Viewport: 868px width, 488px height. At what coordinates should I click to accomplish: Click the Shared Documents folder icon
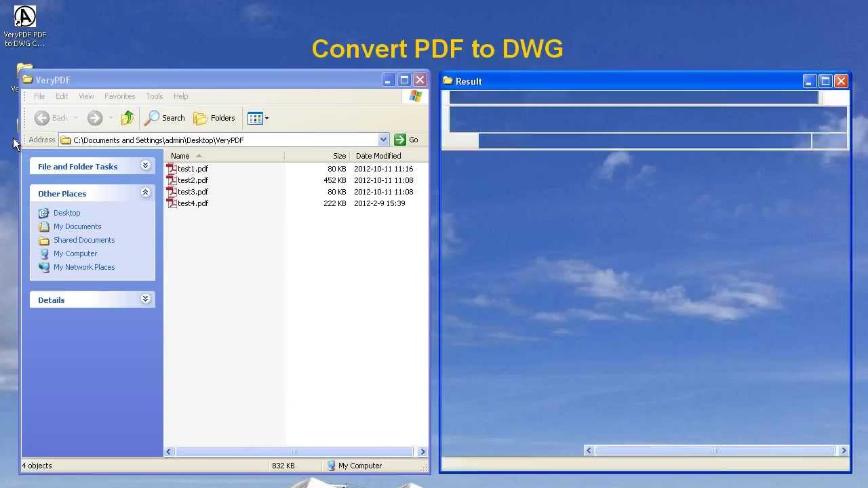click(44, 240)
